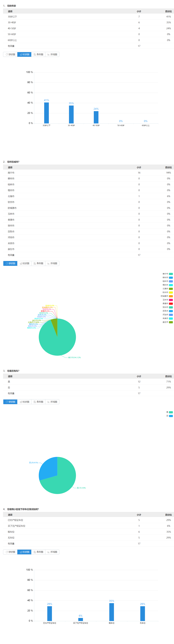Switch the city question to 柱状图 view
The image size is (174, 644).
[x=24, y=264]
